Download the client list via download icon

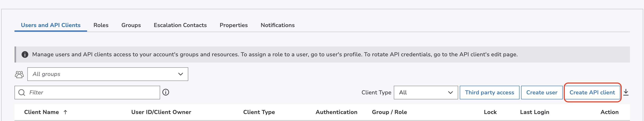point(626,92)
